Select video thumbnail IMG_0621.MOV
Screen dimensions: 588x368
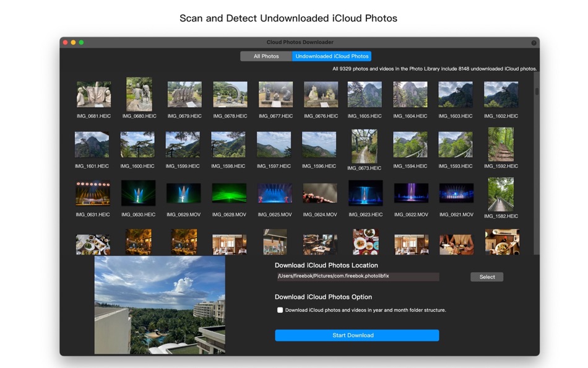pos(456,193)
